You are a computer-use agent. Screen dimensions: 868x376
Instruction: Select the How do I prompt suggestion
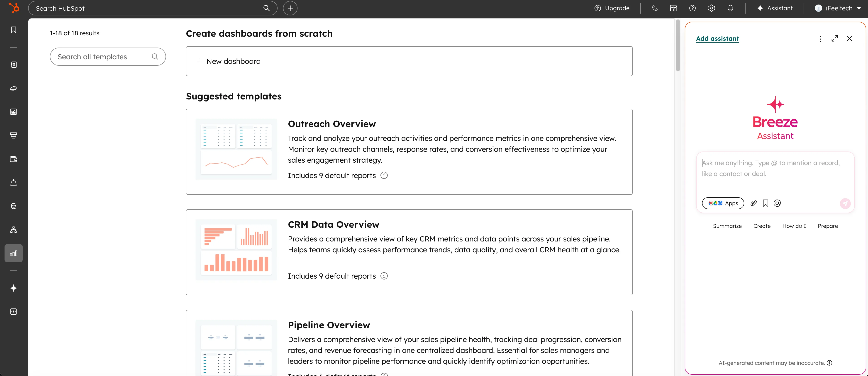794,226
